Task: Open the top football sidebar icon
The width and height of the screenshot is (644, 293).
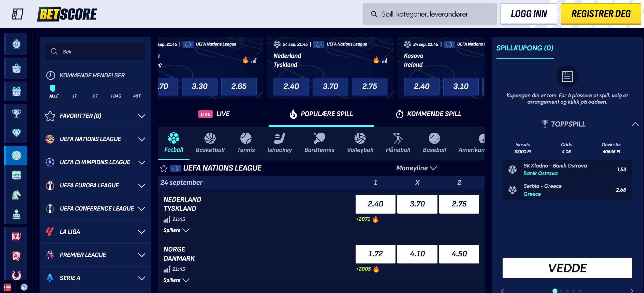Action: pyautogui.click(x=16, y=44)
